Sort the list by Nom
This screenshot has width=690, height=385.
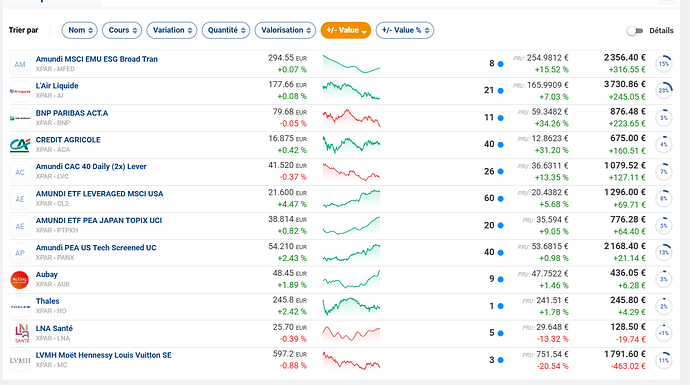80,30
